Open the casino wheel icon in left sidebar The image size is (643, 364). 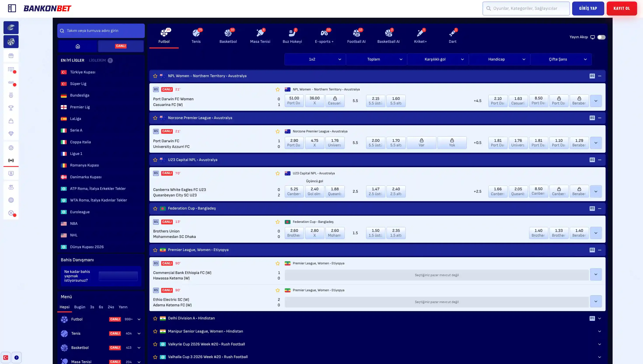click(x=11, y=42)
